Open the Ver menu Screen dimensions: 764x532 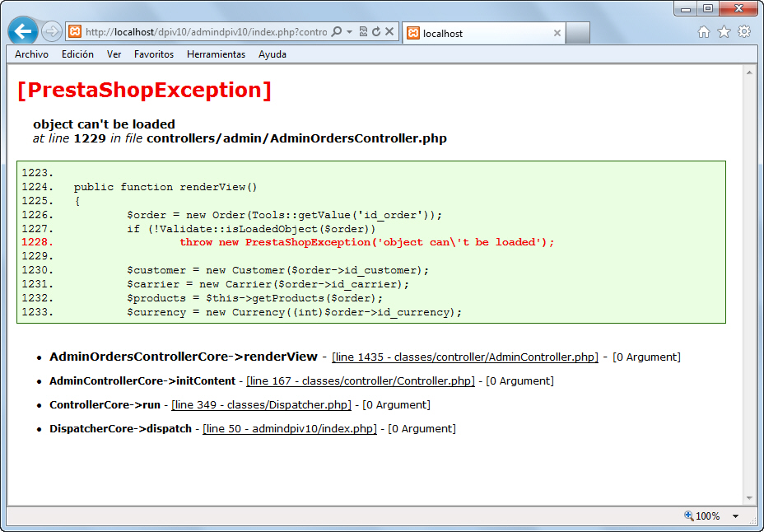point(114,54)
